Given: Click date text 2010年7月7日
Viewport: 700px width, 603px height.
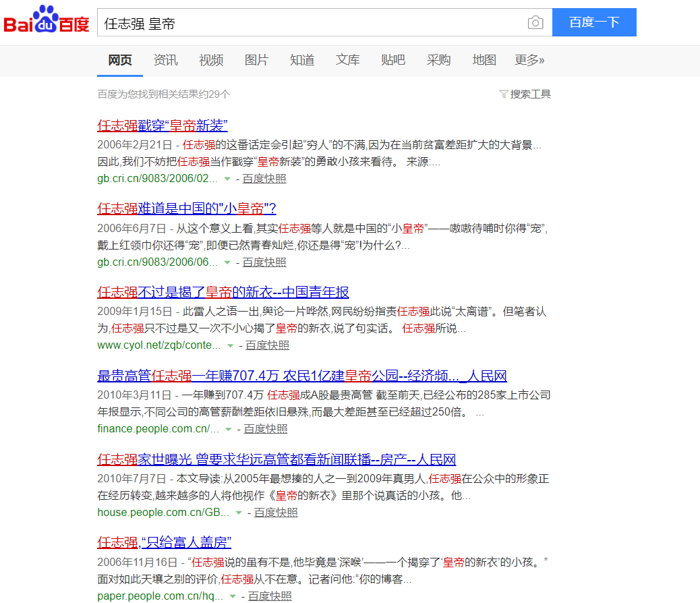Looking at the screenshot, I should (x=132, y=479).
